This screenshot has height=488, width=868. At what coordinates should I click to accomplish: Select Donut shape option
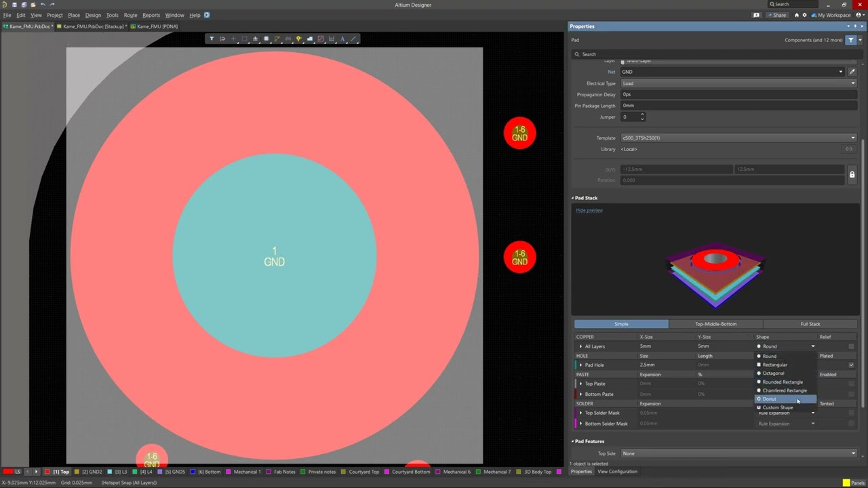click(x=770, y=399)
